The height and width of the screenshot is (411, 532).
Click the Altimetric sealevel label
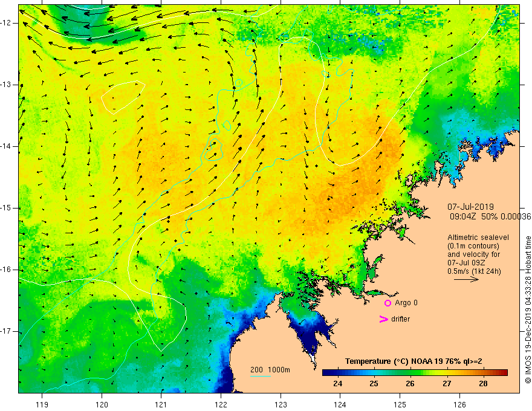(478, 238)
